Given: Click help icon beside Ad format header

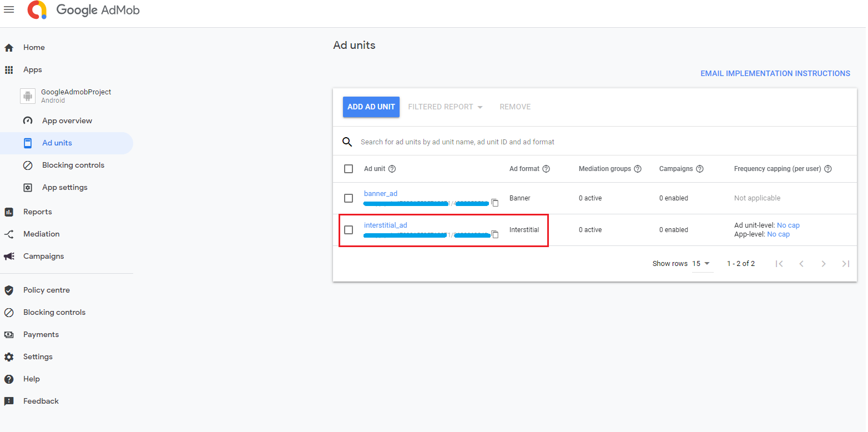Looking at the screenshot, I should (x=546, y=169).
